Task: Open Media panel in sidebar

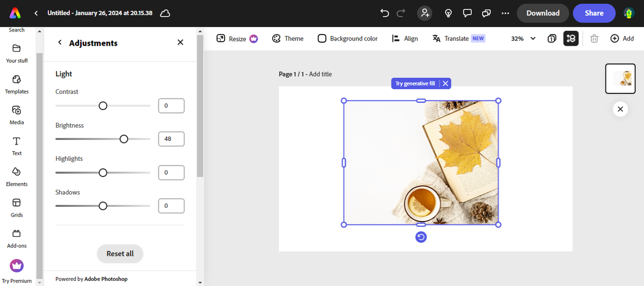Action: (17, 115)
